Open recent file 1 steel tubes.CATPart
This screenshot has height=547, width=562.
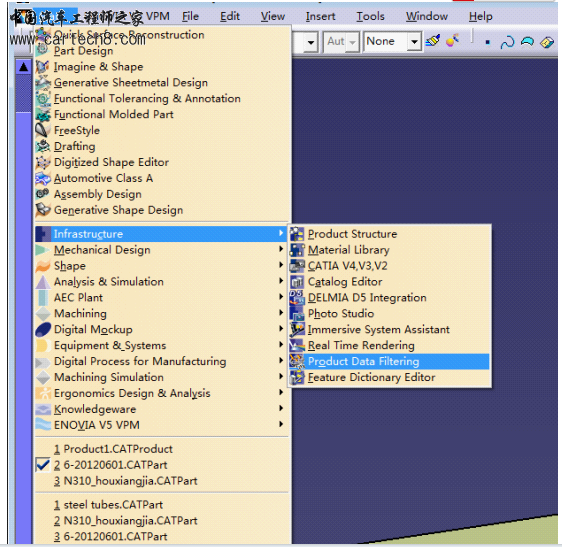[x=161, y=505]
